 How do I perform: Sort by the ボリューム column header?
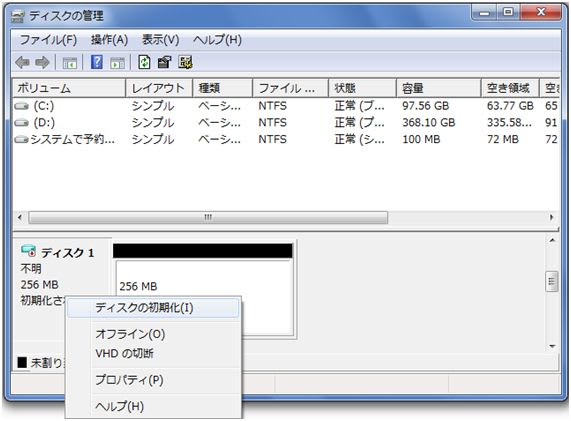pos(69,88)
